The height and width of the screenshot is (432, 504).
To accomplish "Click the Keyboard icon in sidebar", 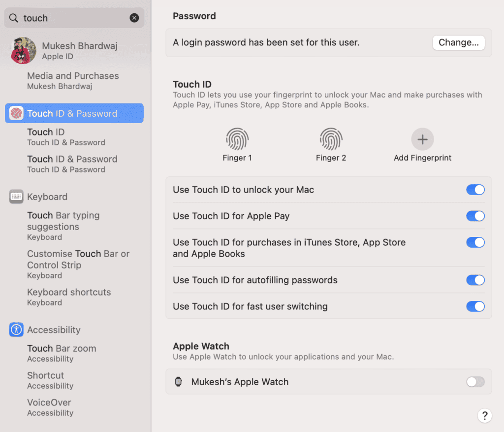I will click(16, 197).
